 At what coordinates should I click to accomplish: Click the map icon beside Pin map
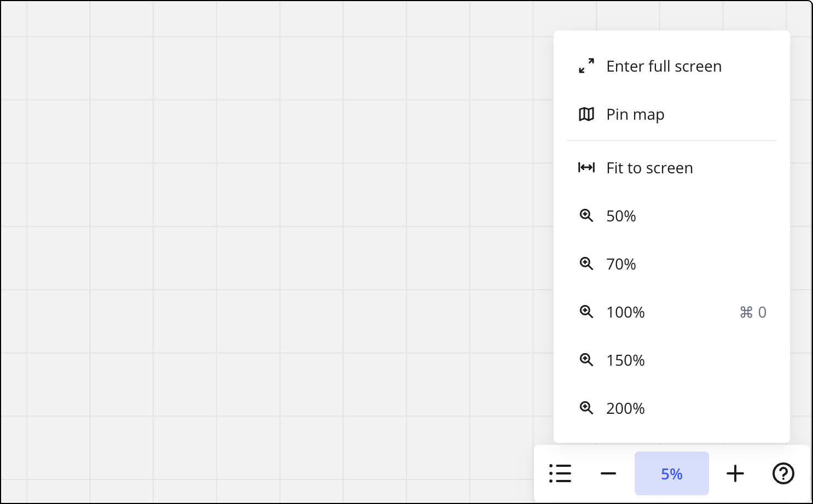[586, 114]
